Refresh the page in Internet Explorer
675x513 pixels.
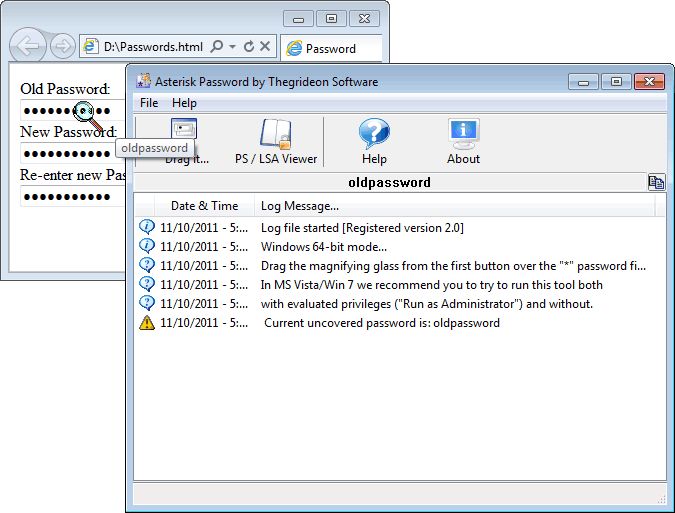249,46
